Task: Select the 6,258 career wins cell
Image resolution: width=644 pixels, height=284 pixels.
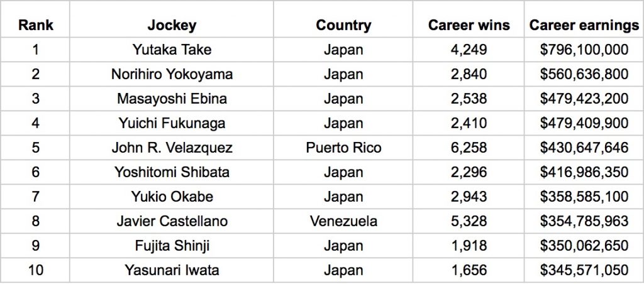Action: pos(469,148)
